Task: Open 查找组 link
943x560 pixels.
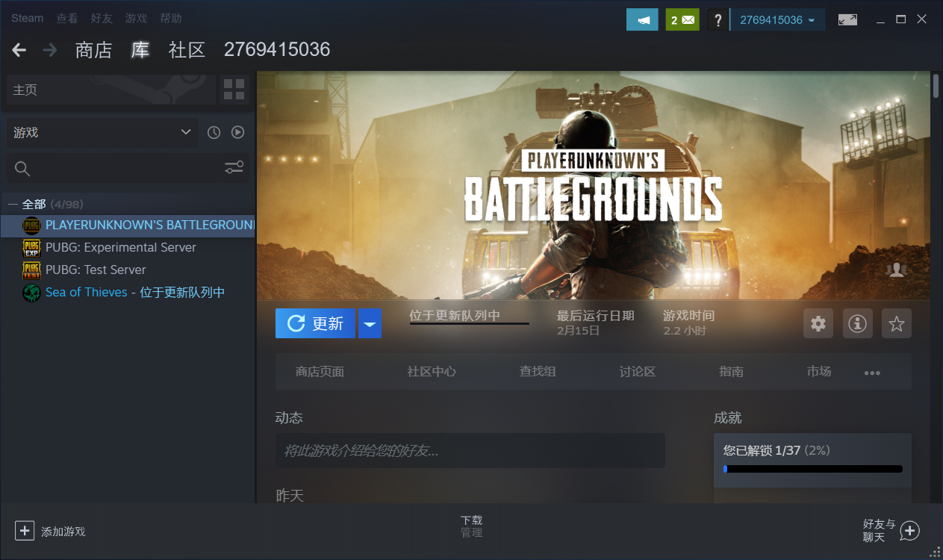Action: (538, 372)
